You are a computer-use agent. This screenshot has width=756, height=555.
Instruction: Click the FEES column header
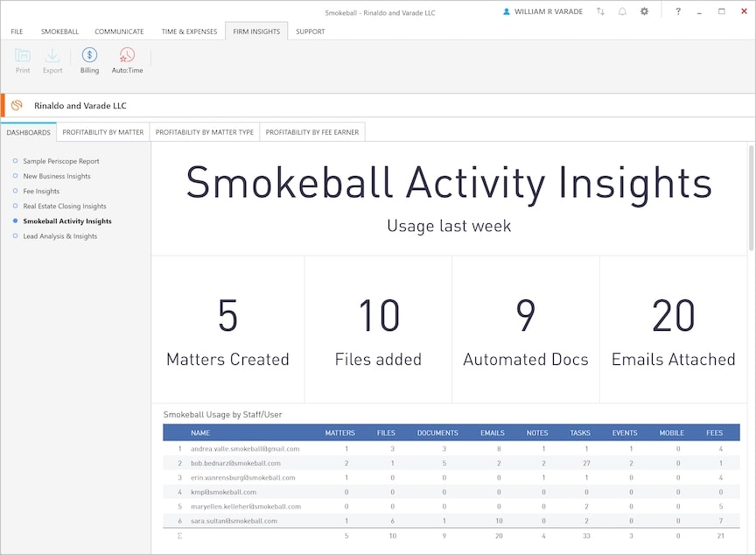(715, 432)
